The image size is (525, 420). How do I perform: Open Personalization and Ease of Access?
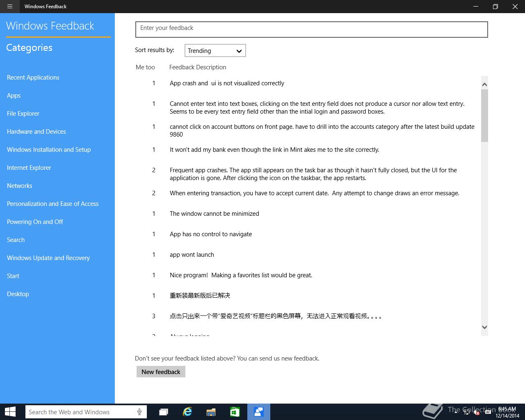coord(53,204)
